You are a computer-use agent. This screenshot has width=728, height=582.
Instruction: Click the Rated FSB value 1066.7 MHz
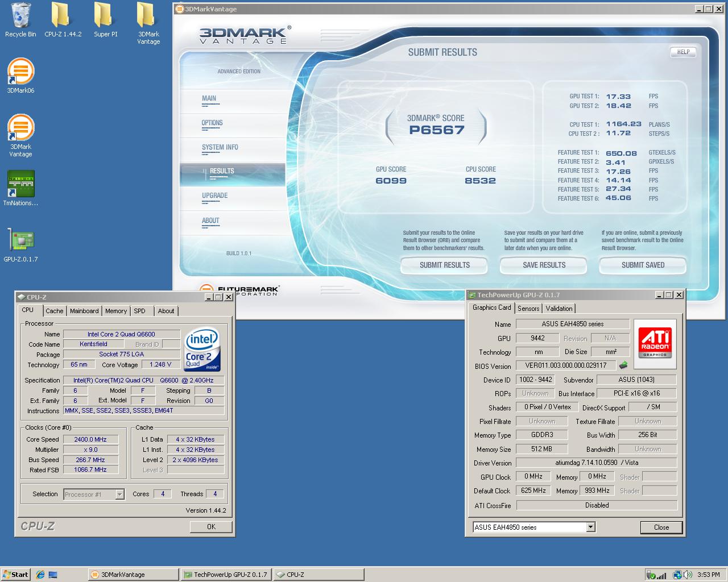[x=90, y=470]
